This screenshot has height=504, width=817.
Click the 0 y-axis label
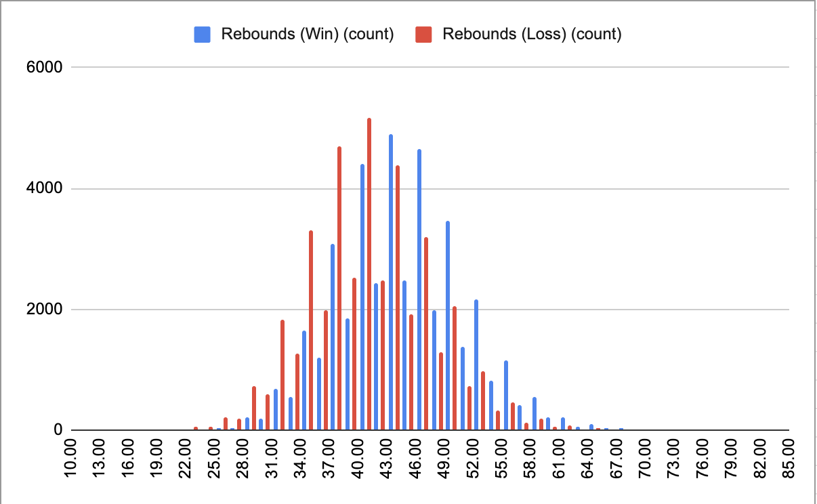(x=58, y=431)
